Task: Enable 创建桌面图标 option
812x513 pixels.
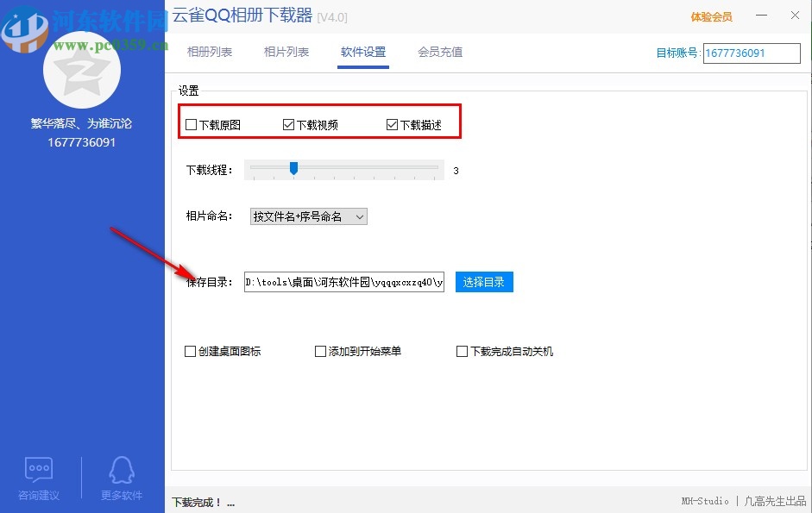Action: point(190,351)
